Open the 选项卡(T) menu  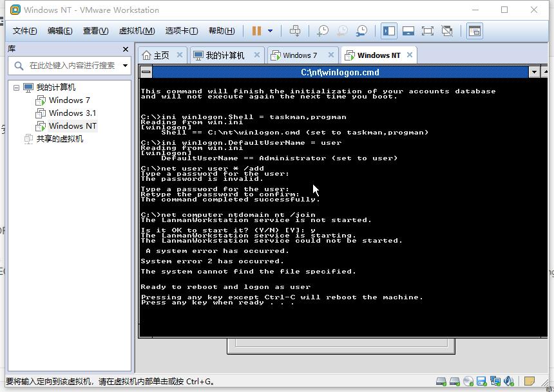(x=182, y=31)
